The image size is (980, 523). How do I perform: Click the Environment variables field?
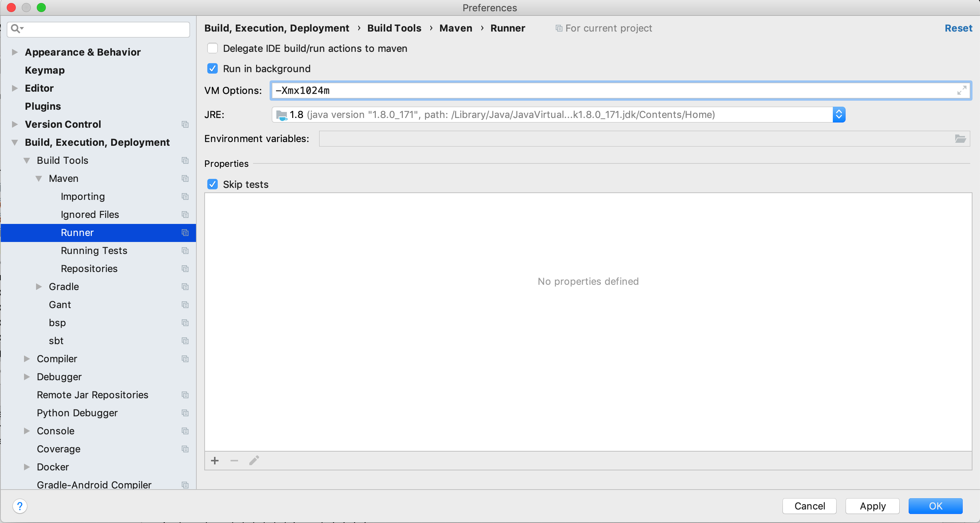pos(644,139)
